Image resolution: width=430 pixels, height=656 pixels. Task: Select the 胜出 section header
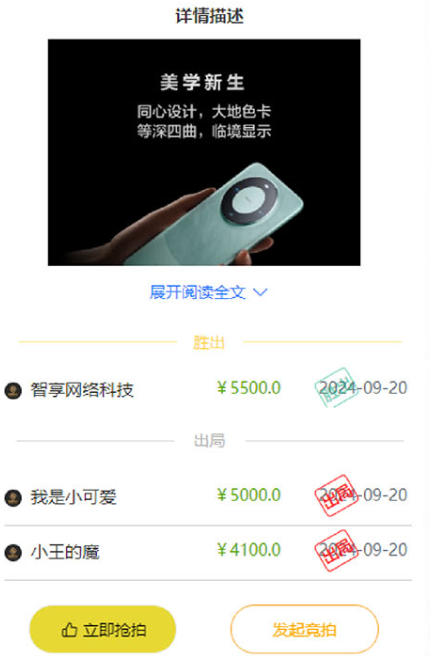[x=209, y=342]
